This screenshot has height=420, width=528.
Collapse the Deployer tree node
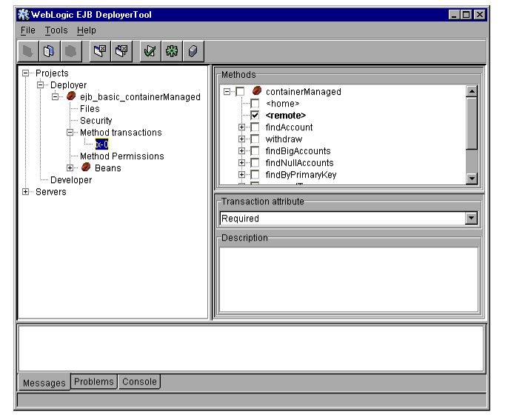click(40, 85)
